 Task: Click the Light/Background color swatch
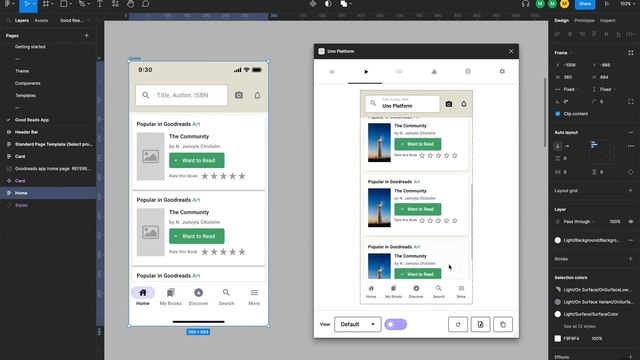pos(558,240)
